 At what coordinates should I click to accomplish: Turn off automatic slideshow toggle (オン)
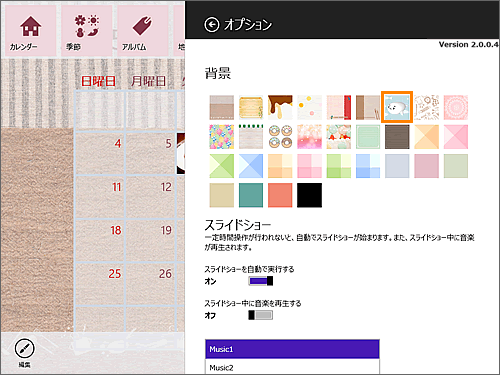pos(261,281)
